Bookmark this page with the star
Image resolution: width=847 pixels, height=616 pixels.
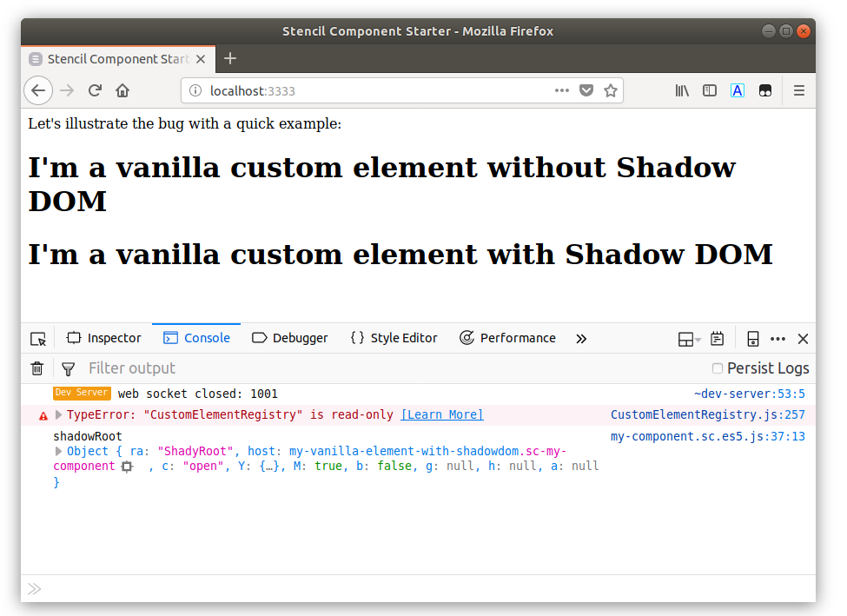(611, 90)
